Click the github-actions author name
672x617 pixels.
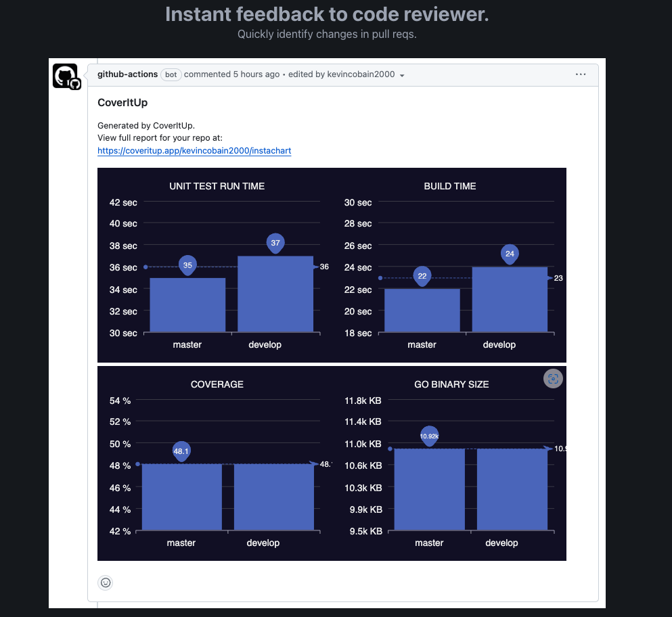[x=127, y=74]
